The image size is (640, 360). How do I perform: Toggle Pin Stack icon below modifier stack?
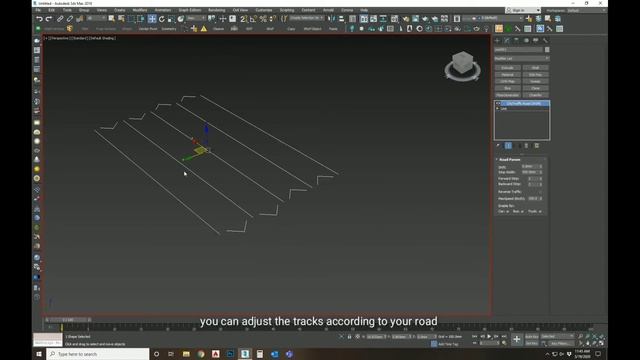(498, 146)
